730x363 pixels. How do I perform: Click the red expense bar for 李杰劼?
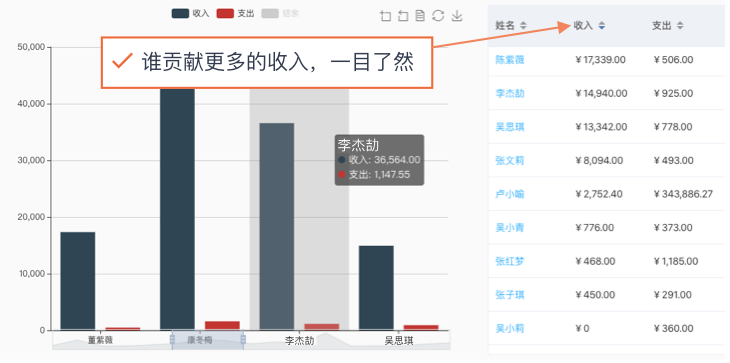322,327
